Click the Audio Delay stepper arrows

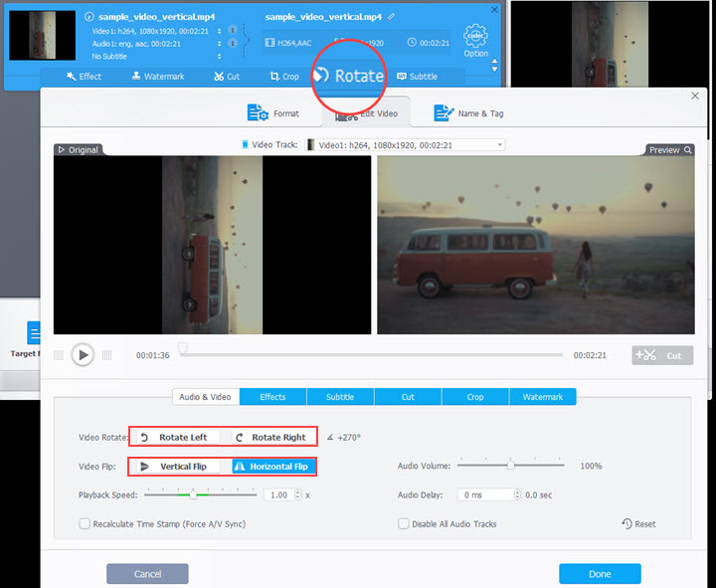point(517,494)
